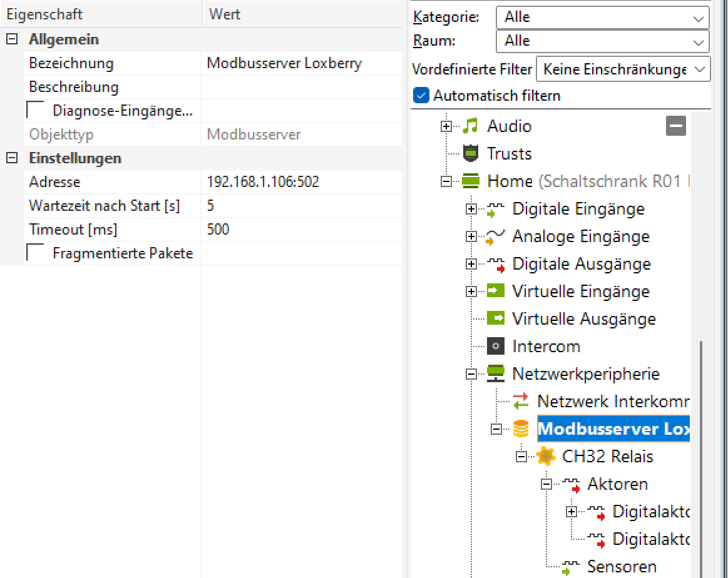
Task: Select Analoge Eingänge in the tree
Action: pos(580,236)
